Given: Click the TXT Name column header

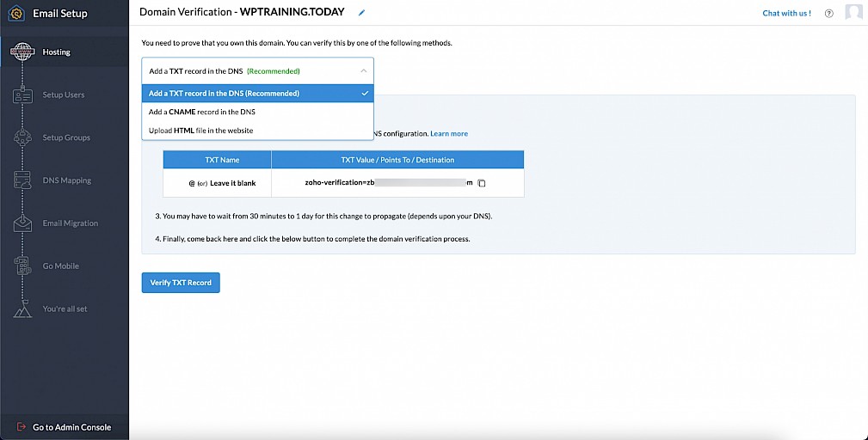Looking at the screenshot, I should click(x=217, y=160).
